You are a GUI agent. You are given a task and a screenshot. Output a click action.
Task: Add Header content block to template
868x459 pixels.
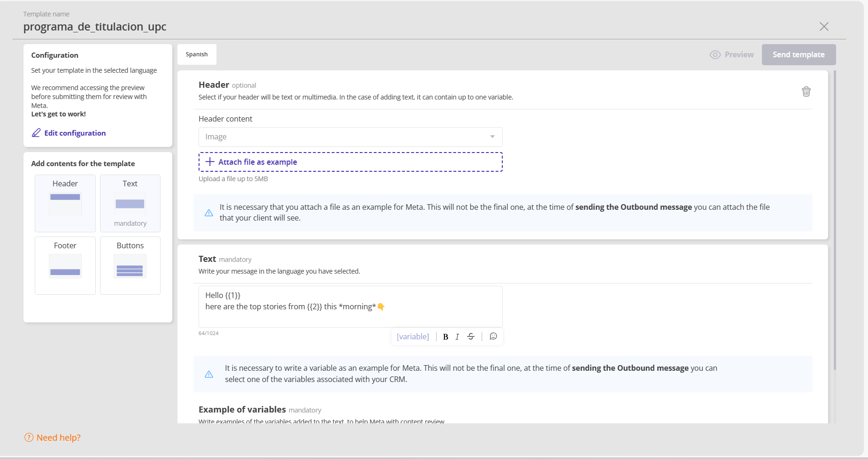coord(65,203)
